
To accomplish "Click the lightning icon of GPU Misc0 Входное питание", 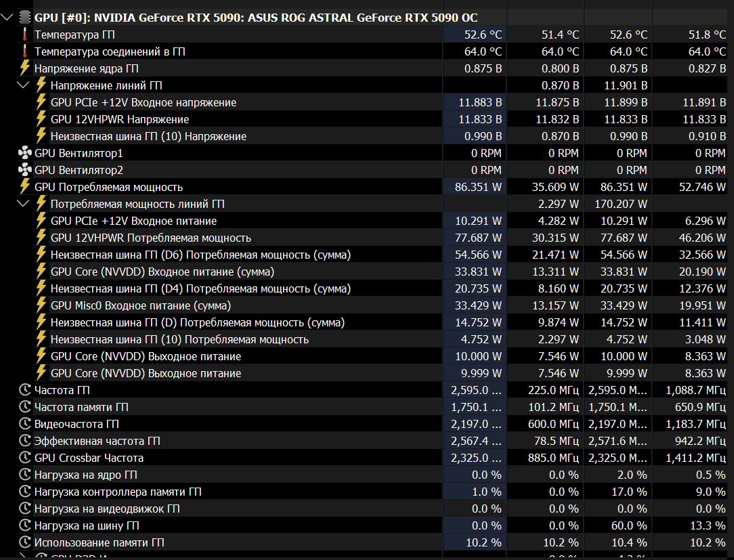I will 41,305.
